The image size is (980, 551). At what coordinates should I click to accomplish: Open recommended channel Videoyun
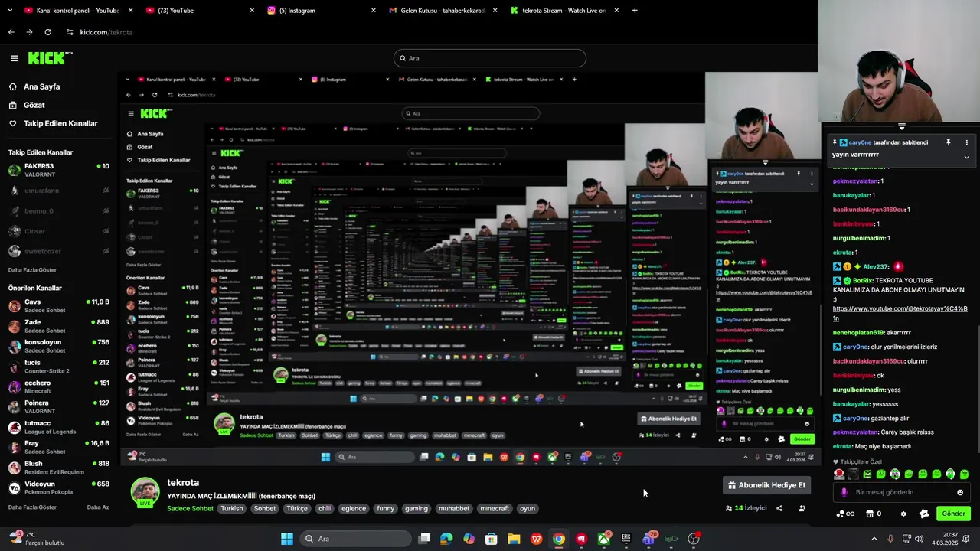tap(58, 487)
